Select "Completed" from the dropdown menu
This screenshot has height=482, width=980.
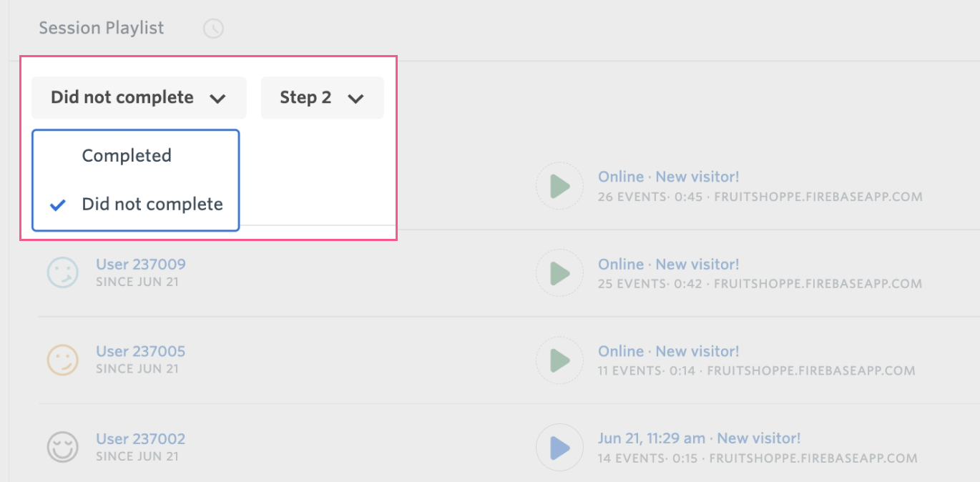[127, 156]
